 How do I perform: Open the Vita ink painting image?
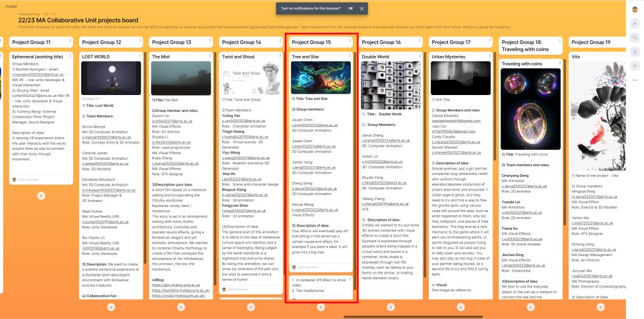(599, 116)
